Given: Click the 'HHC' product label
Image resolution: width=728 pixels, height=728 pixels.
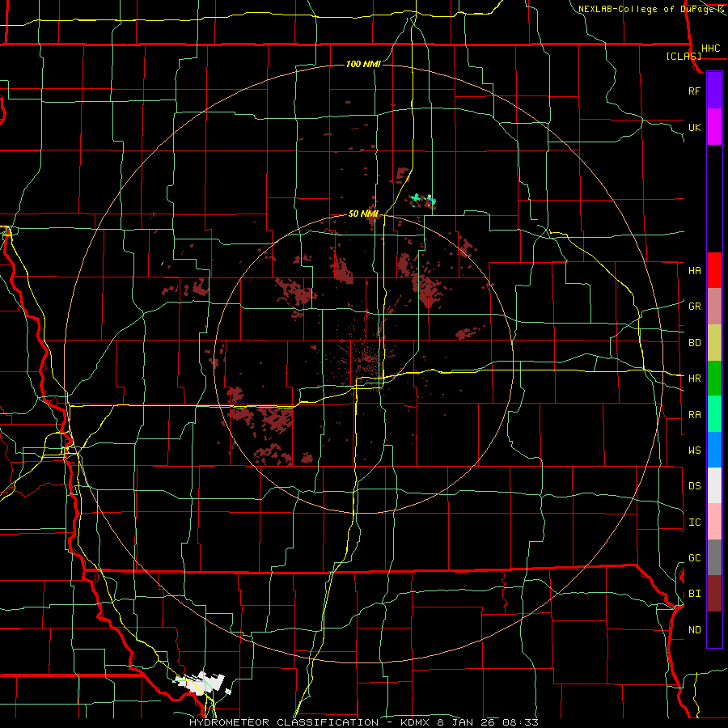Looking at the screenshot, I should pyautogui.click(x=710, y=49).
